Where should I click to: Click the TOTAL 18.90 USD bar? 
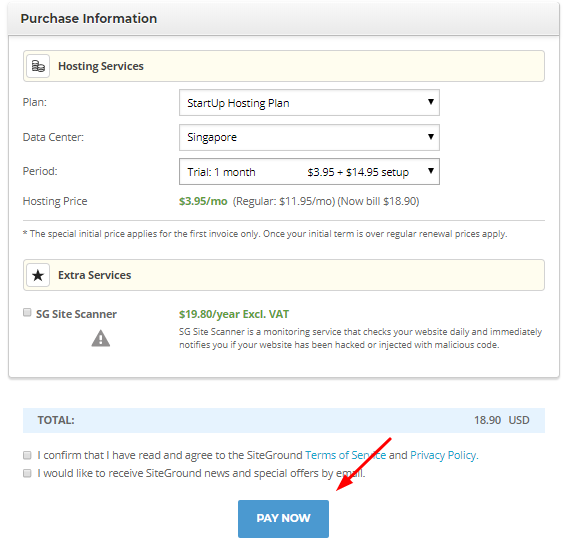(x=284, y=420)
